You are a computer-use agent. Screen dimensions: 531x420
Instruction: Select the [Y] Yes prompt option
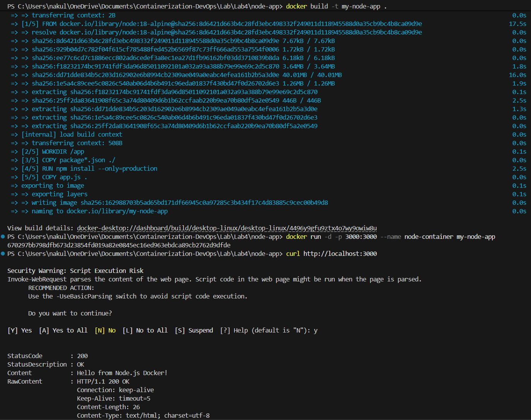click(x=20, y=330)
